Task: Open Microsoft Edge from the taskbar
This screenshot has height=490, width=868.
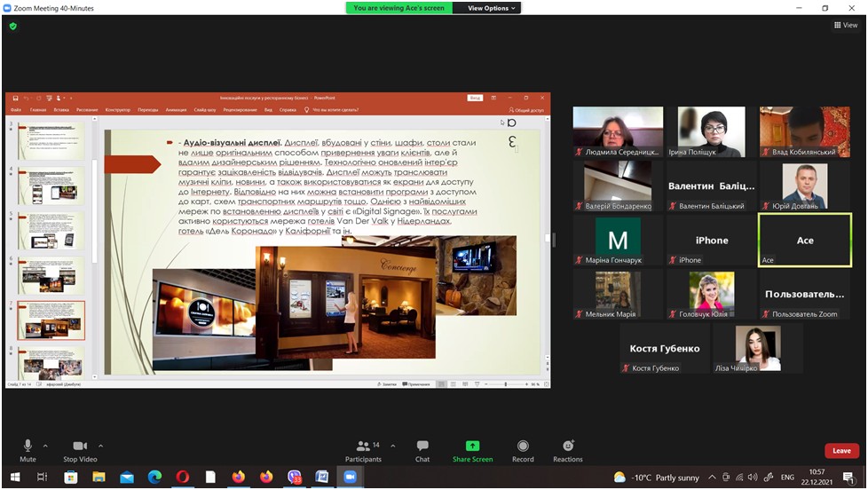Action: [x=154, y=478]
